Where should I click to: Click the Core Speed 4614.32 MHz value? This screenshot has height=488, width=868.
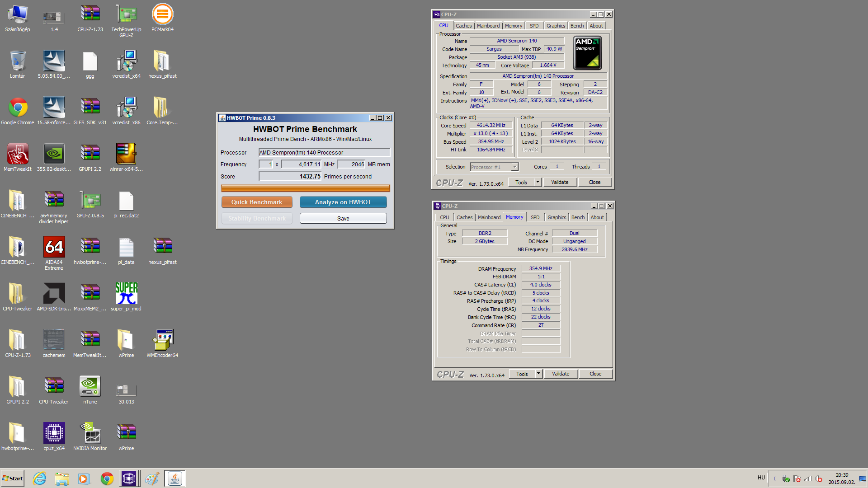click(491, 125)
